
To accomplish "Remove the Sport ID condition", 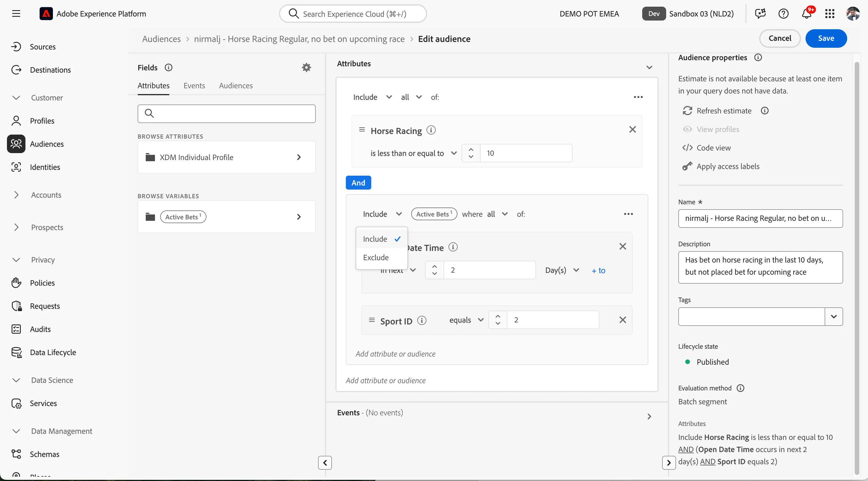I will [x=623, y=320].
